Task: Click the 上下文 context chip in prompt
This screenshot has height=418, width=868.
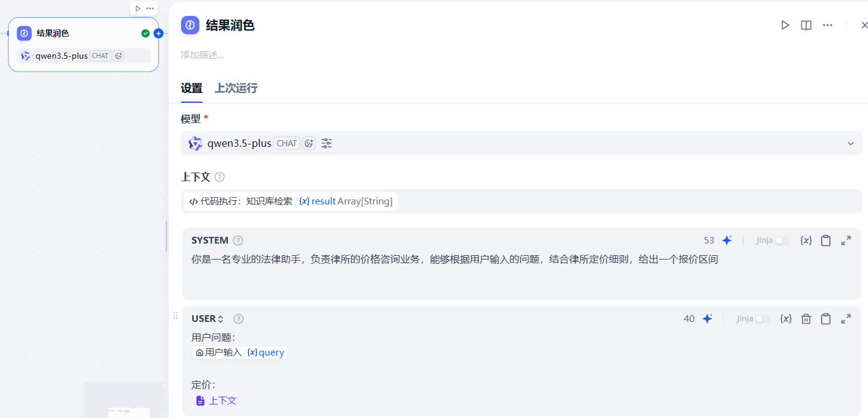Action: [216, 400]
